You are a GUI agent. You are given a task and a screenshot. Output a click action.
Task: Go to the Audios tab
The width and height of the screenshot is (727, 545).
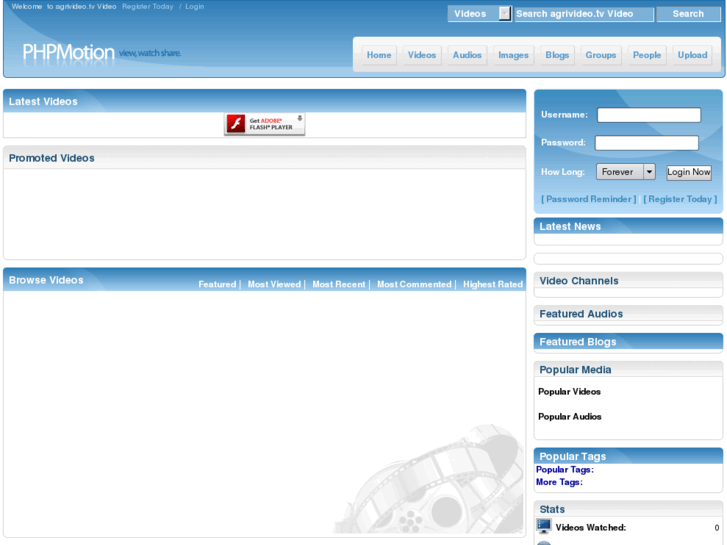(x=467, y=55)
